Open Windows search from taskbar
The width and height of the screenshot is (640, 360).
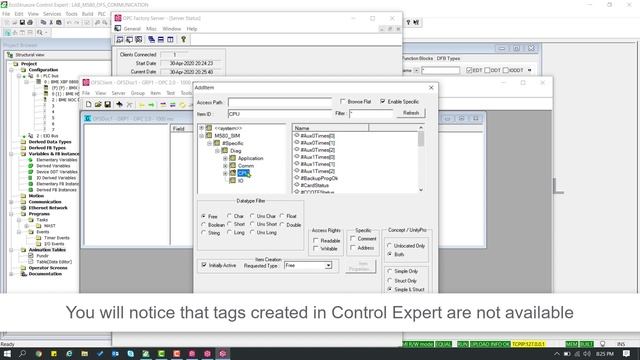point(22,353)
